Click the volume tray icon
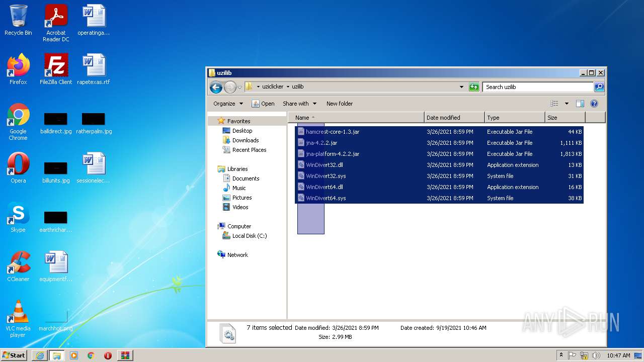Viewport: 644px width, 362px height. [x=596, y=355]
